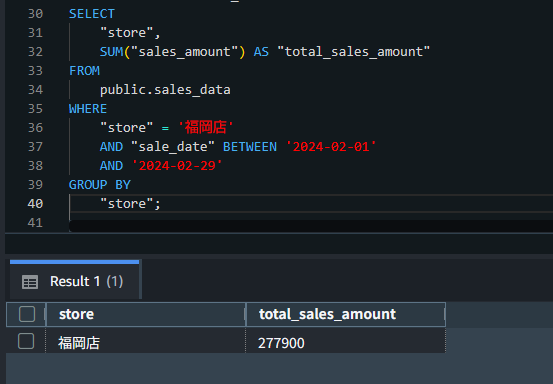This screenshot has width=553, height=384.
Task: Click the editor horizontal scrollbar
Action: click(x=311, y=226)
